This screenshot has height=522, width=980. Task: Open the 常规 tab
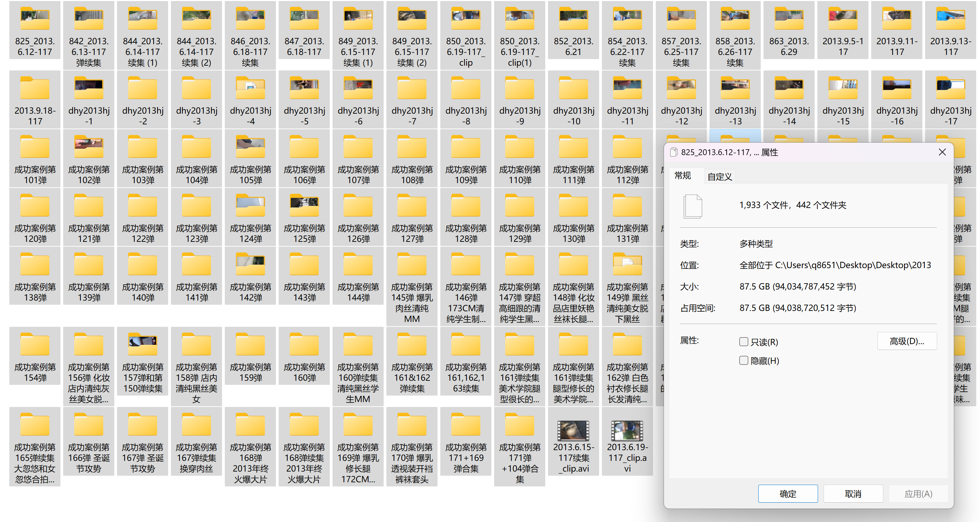coord(682,175)
